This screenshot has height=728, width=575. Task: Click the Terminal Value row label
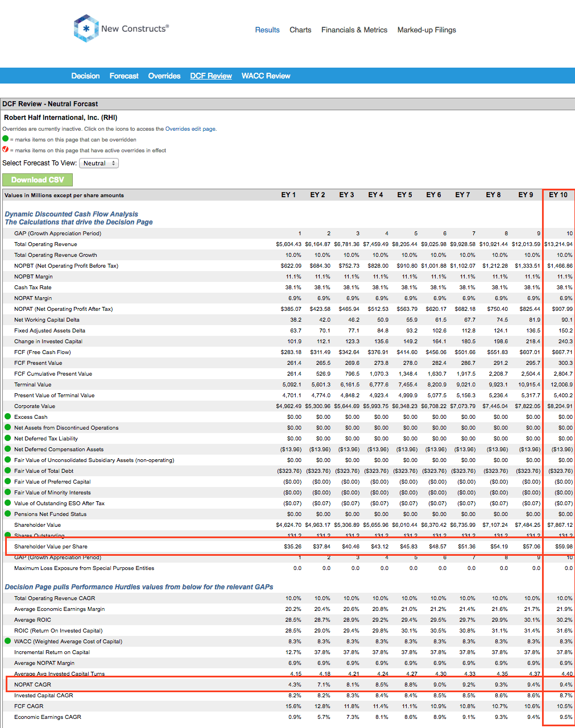32,384
